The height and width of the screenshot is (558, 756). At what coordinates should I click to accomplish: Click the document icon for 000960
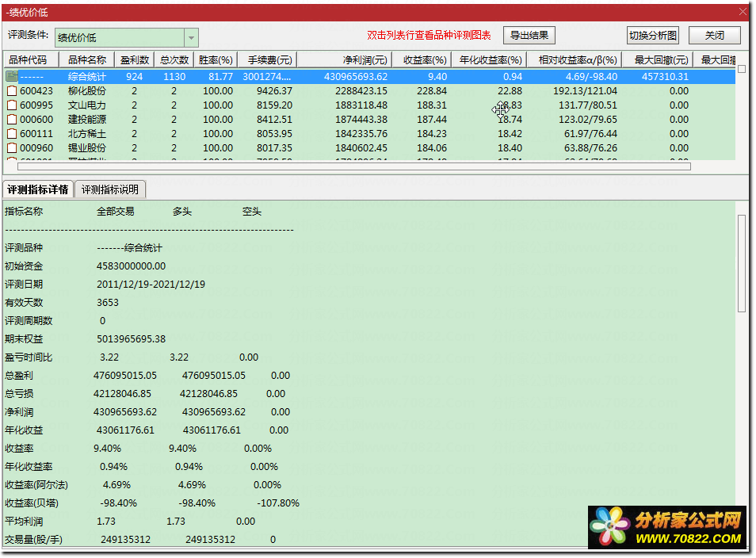(12, 147)
